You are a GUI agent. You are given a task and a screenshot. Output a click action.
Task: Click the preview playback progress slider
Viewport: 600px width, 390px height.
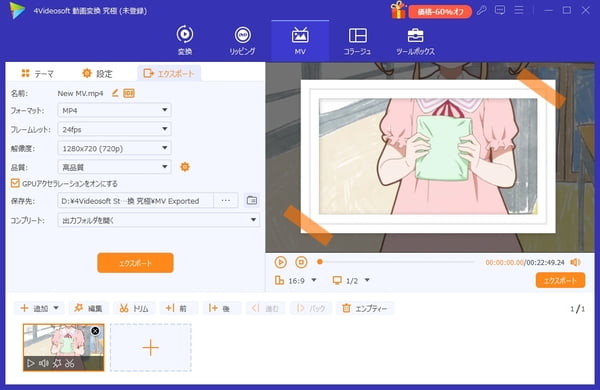[396, 262]
